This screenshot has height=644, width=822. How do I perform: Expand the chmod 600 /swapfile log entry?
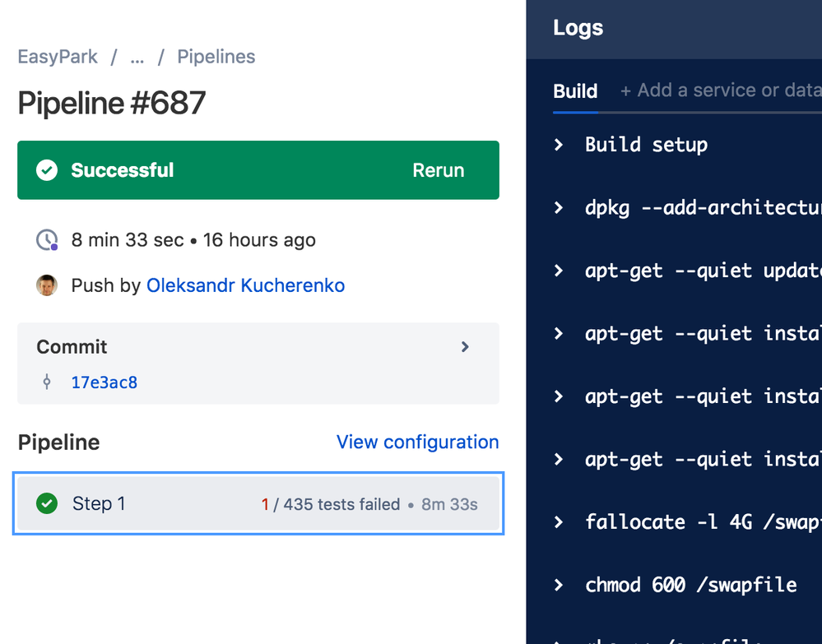(559, 585)
